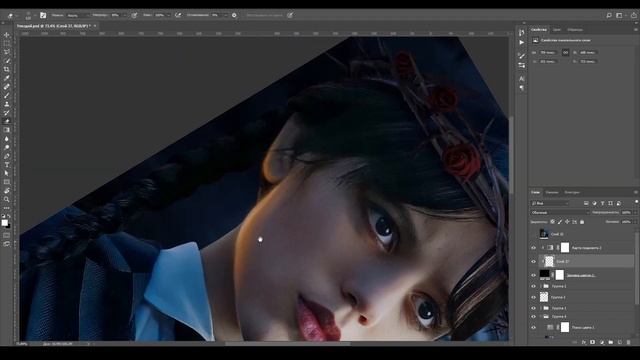Open smoothing options gear icon
Viewport: 640px width, 360px height.
234,15
